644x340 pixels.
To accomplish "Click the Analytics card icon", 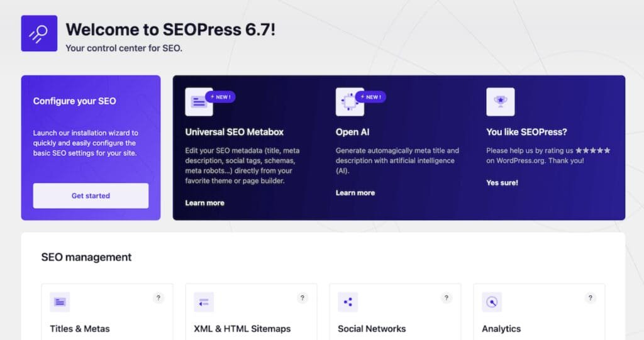I will (x=492, y=302).
